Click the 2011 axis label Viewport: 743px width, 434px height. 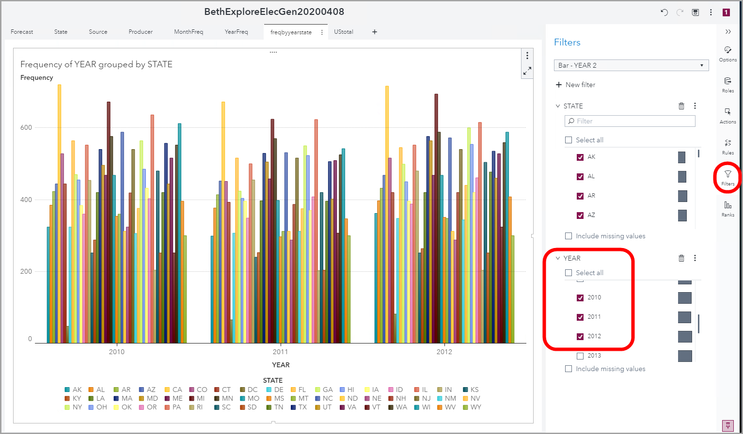click(280, 353)
